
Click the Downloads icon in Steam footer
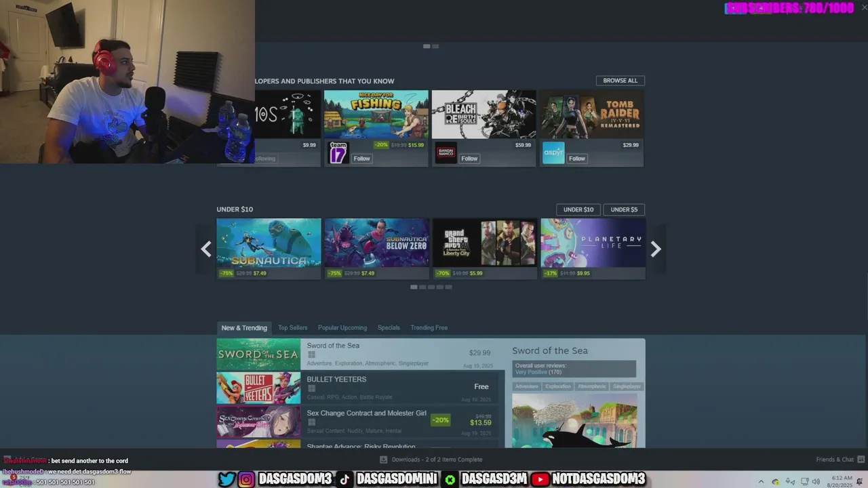[x=383, y=460]
